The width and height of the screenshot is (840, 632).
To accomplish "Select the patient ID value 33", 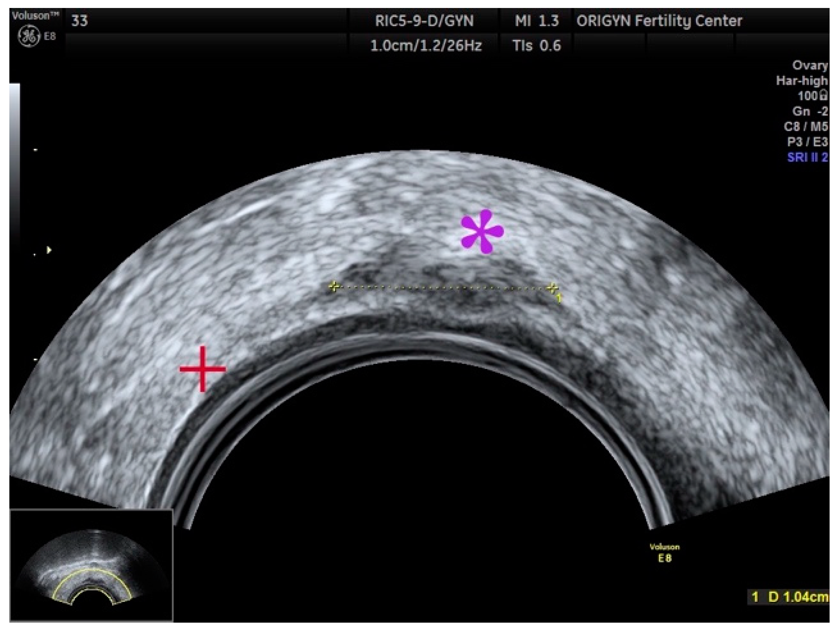I will click(79, 20).
